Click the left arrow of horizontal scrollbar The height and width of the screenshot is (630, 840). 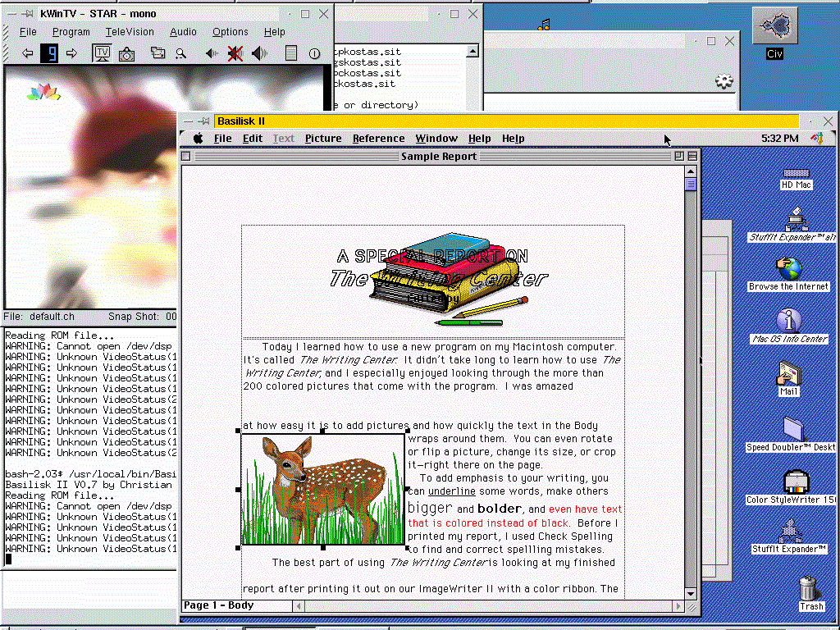coord(299,606)
